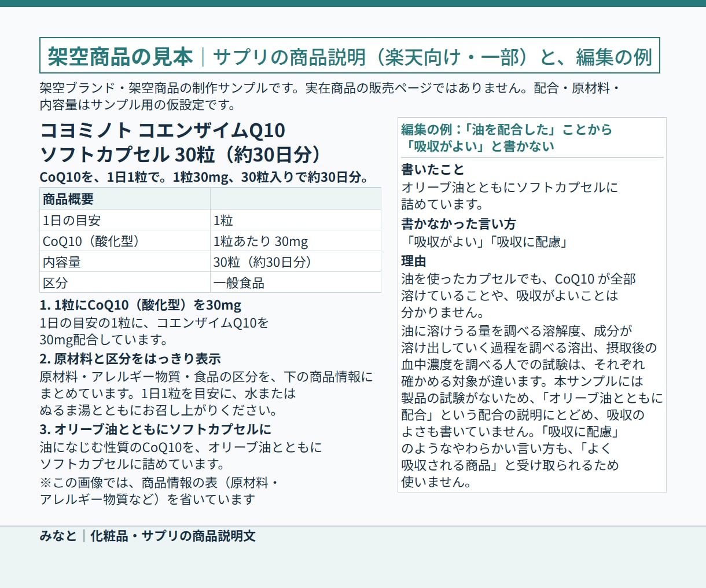Viewport: 706px width, 588px height.
Task: Click the line '油を使ったカプセルでも、CoQ10 が全部'
Action: point(519,279)
